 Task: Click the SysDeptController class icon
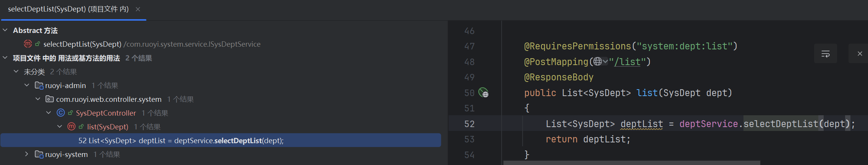point(60,113)
